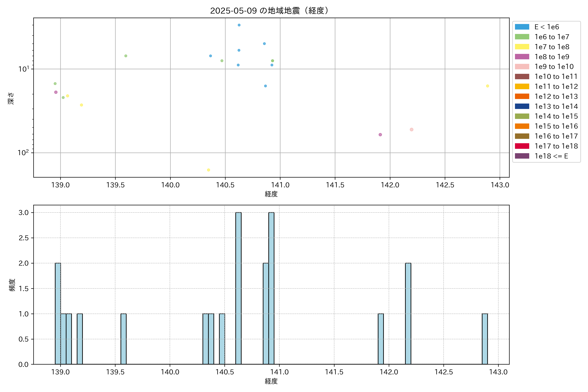Click the histogram bar of height 2 near 142.2

click(408, 313)
